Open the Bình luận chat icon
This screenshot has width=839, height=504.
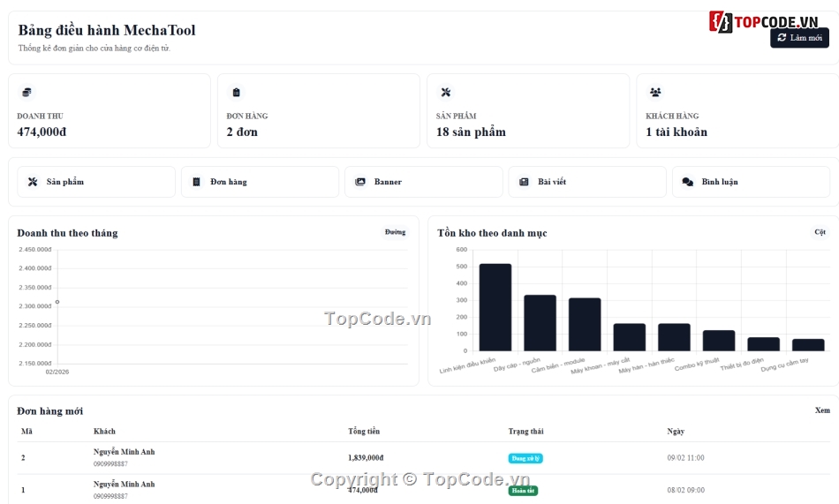[688, 182]
